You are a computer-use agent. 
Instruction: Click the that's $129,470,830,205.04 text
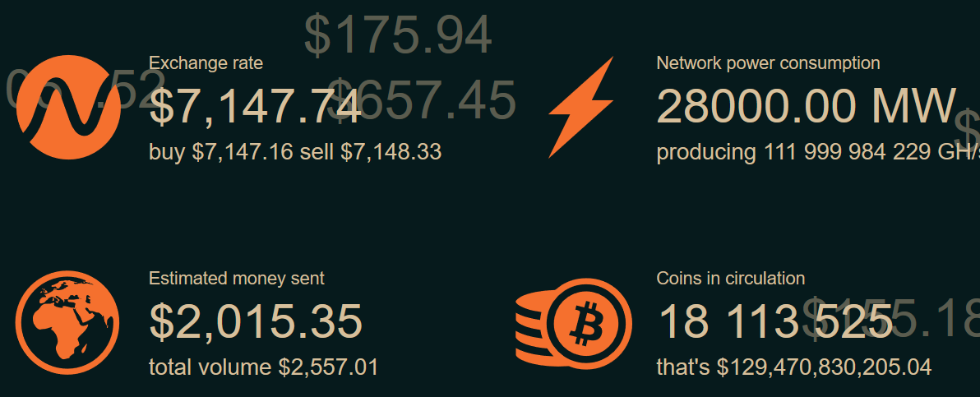[x=793, y=367]
